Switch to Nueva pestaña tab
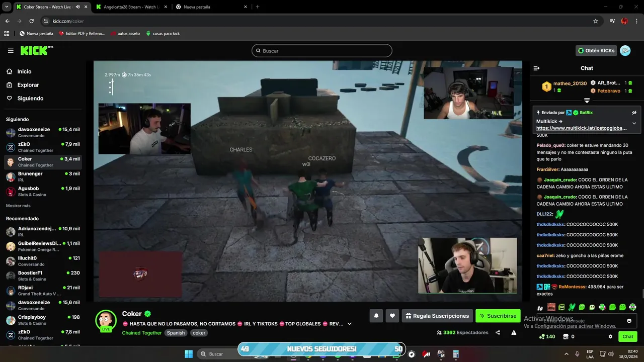Screen dimensions: 644x362 pyautogui.click(x=212, y=7)
